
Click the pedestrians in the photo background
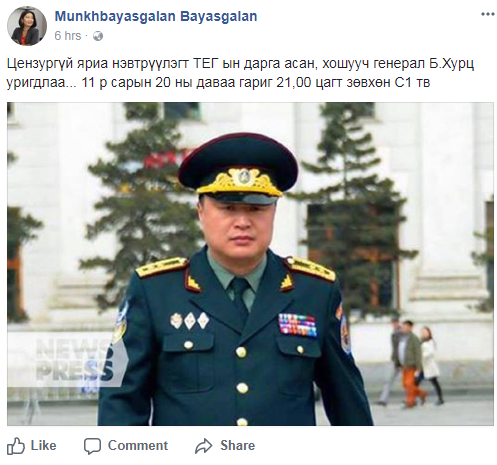[412, 362]
